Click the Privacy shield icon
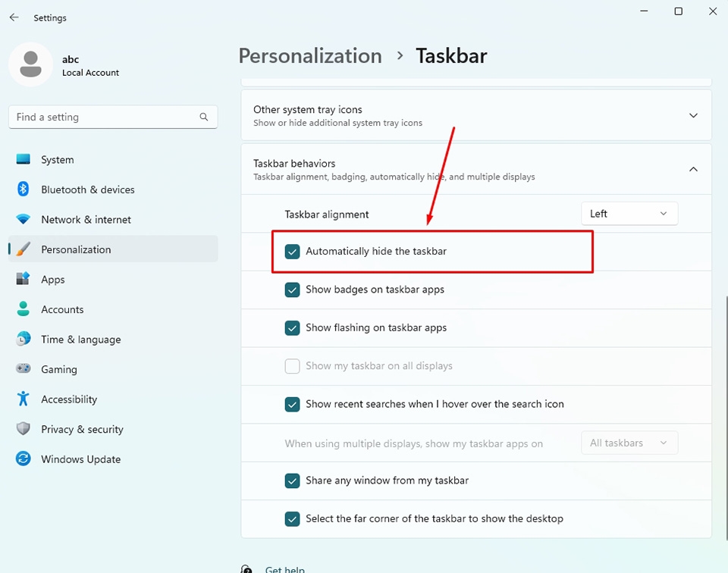This screenshot has height=573, width=728. pyautogui.click(x=24, y=429)
